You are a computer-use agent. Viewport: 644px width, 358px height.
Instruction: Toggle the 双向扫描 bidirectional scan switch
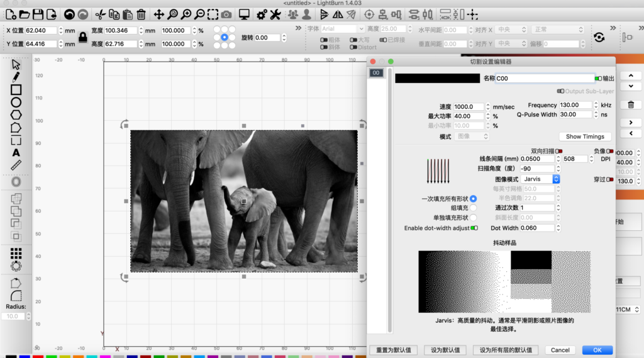[559, 151]
